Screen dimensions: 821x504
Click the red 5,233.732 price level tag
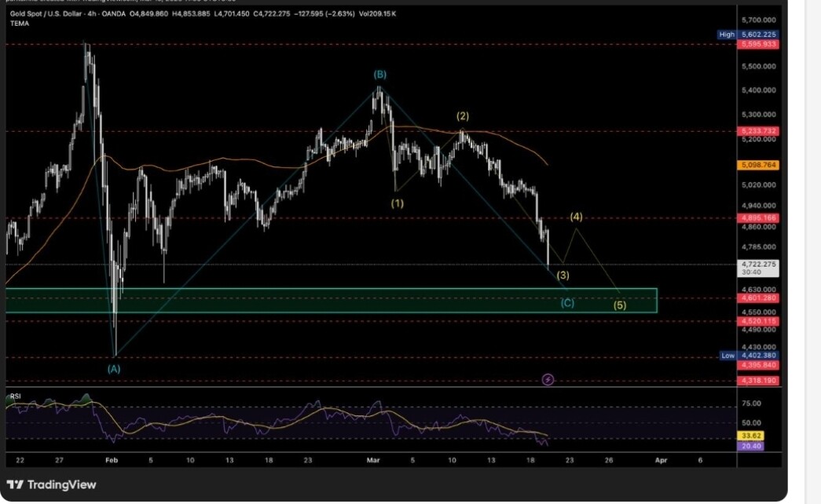[758, 131]
